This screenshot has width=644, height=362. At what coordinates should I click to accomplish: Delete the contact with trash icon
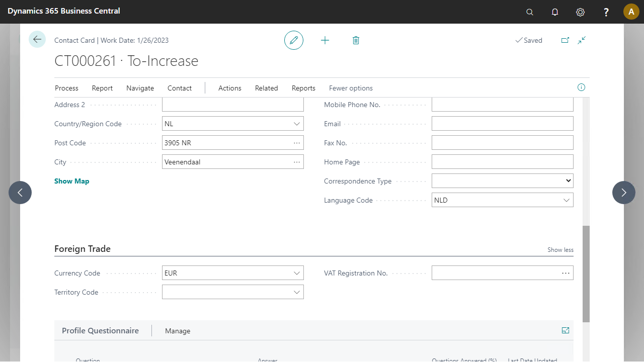pos(356,40)
